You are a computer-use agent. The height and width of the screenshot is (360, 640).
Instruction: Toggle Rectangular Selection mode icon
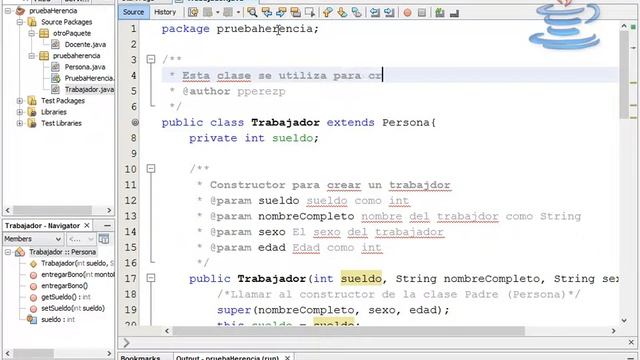click(310, 12)
